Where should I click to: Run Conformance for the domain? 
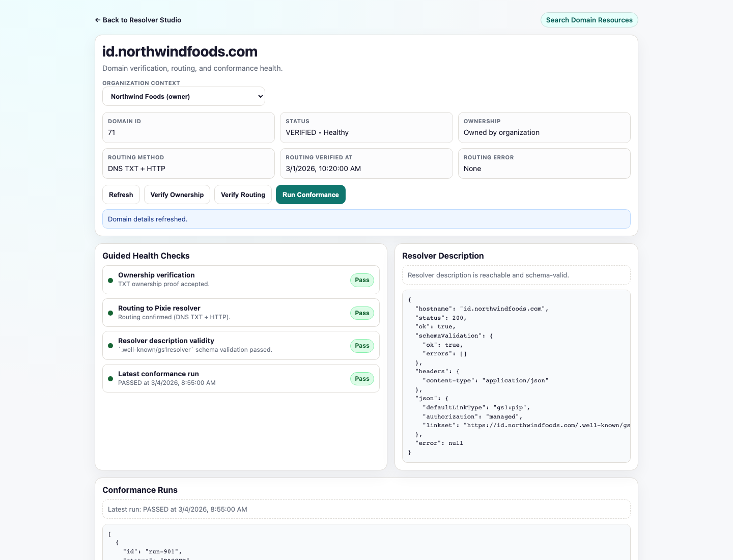pos(311,194)
